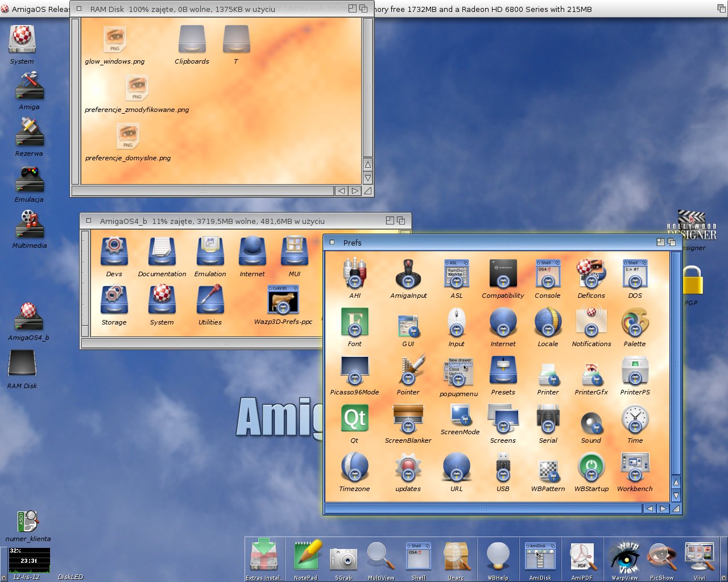Open Clipboards drawer in RAM Disk
728x582 pixels.
coord(192,40)
